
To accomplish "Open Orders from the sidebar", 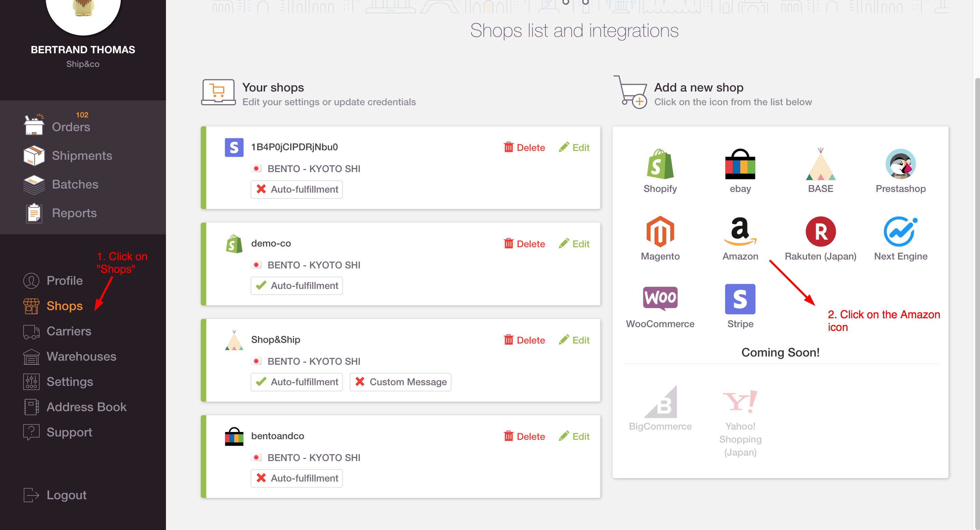I will 71,126.
